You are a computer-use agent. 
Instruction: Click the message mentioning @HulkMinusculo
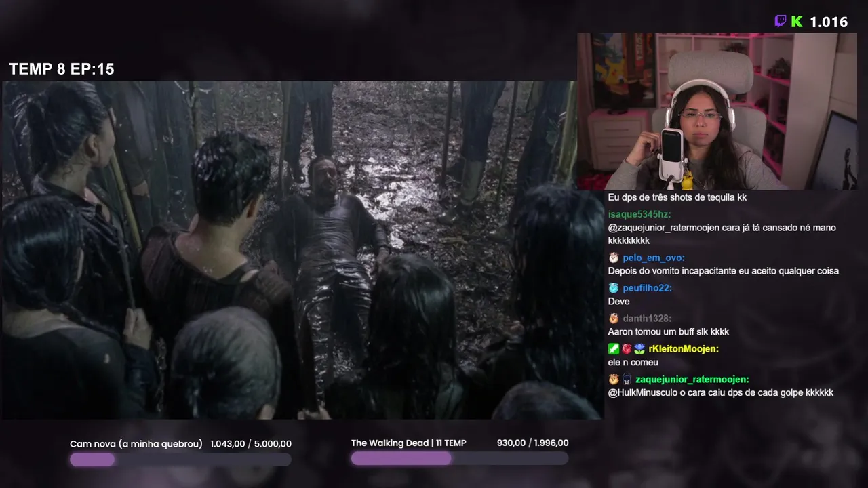[x=721, y=393]
